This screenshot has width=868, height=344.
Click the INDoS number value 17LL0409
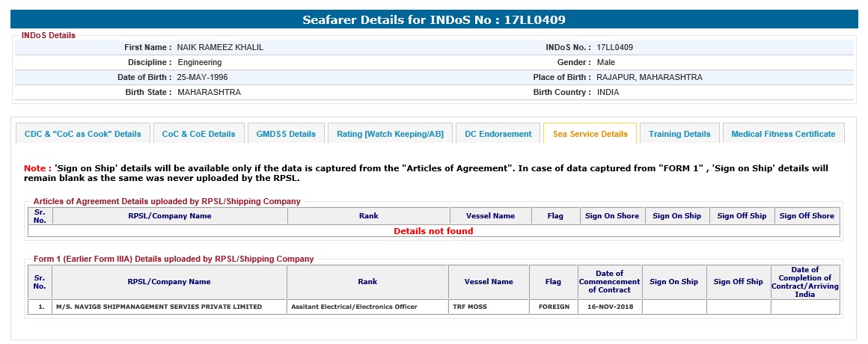[x=614, y=47]
